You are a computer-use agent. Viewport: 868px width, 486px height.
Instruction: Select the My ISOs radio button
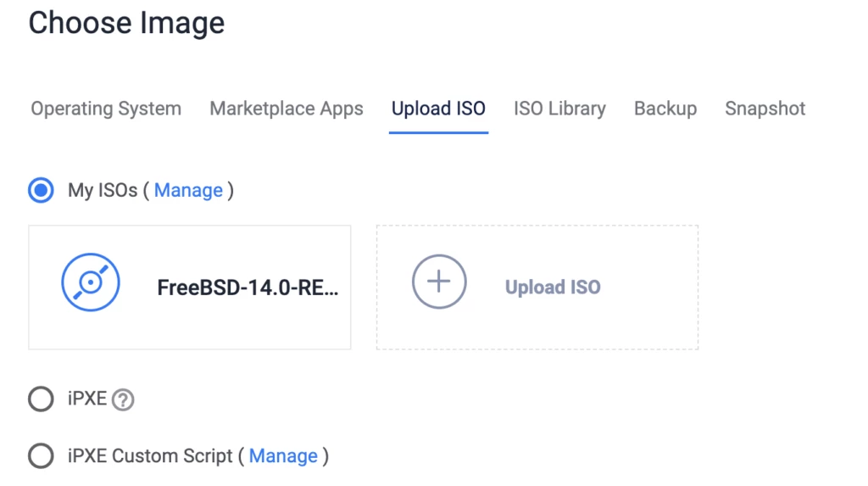coord(41,190)
